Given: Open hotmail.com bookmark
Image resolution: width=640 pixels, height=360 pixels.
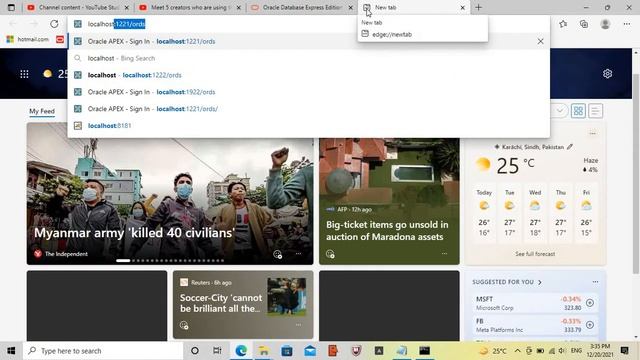Looking at the screenshot, I should (28, 39).
